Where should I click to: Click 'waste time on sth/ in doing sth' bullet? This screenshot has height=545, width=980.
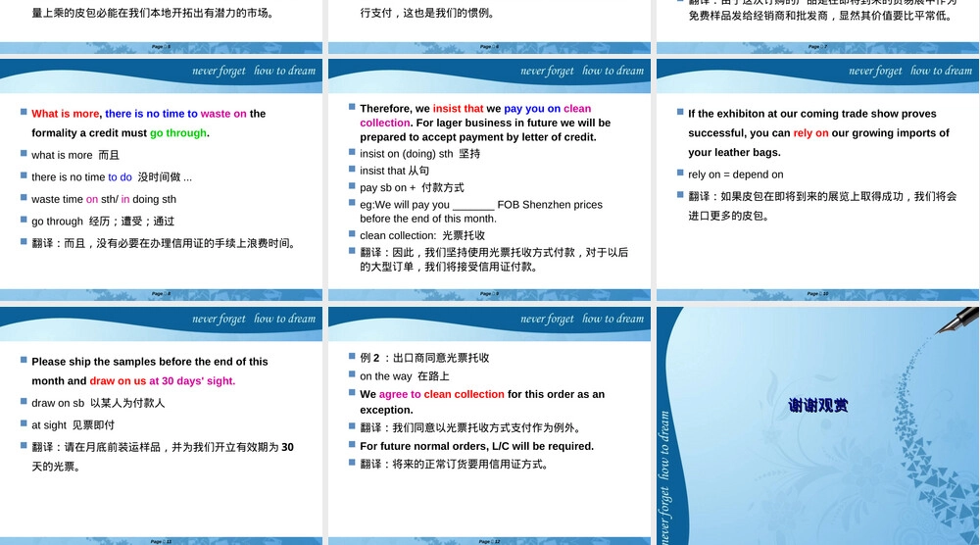pos(104,199)
